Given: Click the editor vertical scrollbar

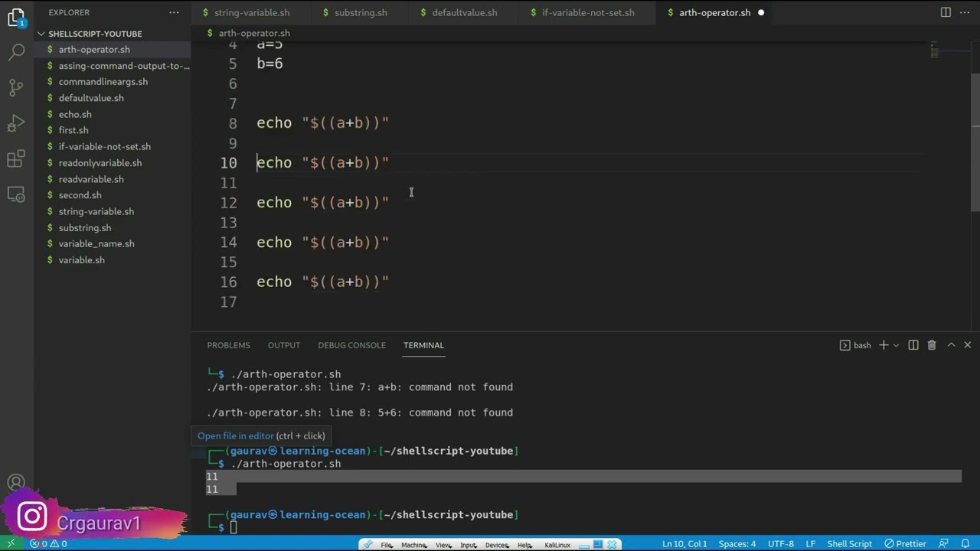Looking at the screenshot, I should [x=975, y=142].
